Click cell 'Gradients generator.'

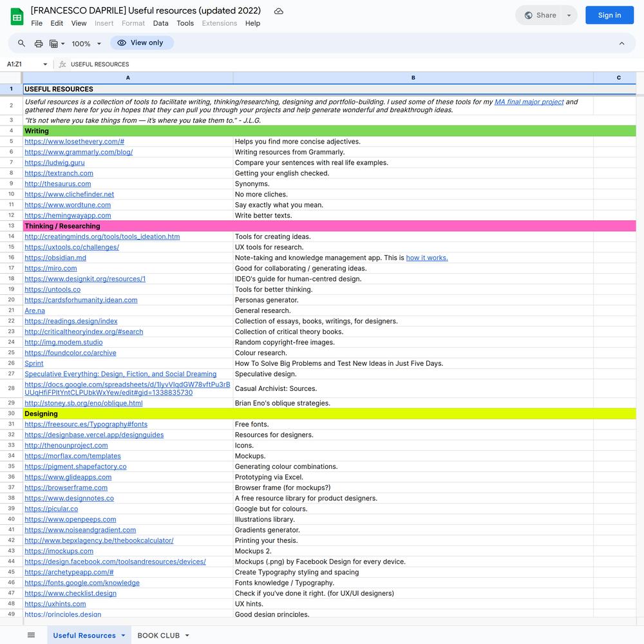click(413, 530)
